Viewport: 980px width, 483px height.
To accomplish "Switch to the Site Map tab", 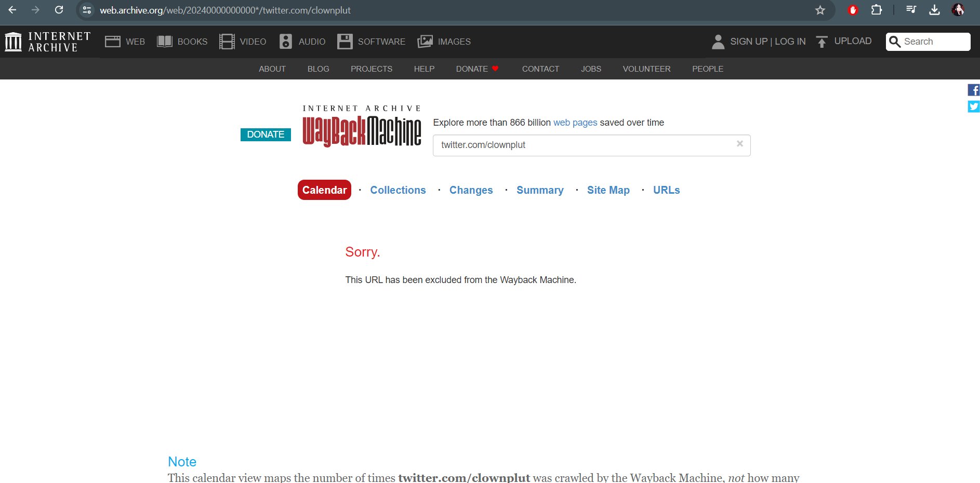I will (x=608, y=190).
